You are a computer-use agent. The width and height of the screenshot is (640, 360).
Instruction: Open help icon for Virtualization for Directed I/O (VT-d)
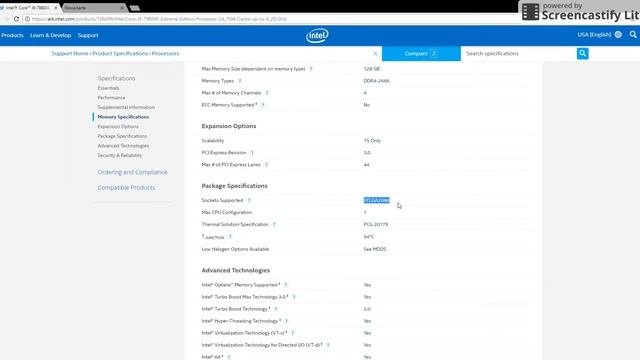tap(328, 345)
